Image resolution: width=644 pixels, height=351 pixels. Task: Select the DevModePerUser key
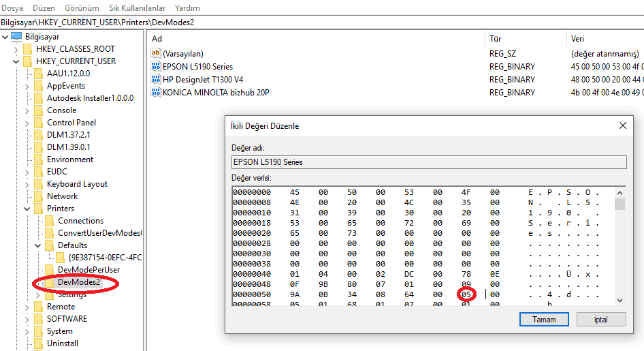[88, 270]
